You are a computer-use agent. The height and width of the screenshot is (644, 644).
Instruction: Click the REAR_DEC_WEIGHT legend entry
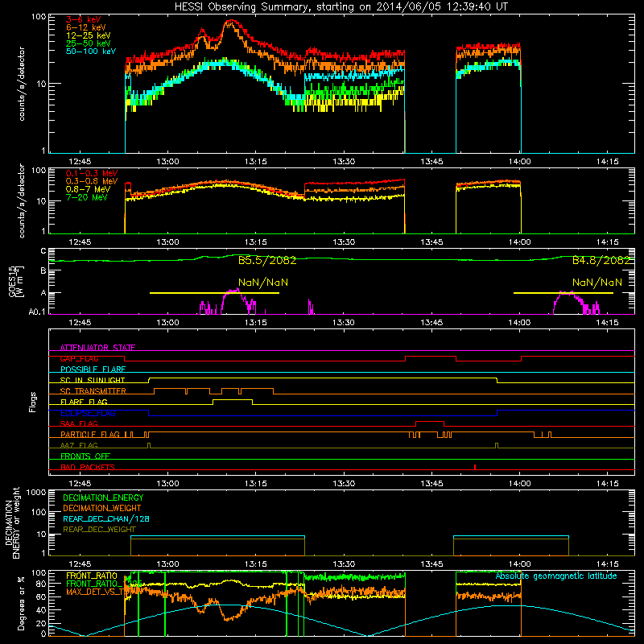(x=99, y=530)
